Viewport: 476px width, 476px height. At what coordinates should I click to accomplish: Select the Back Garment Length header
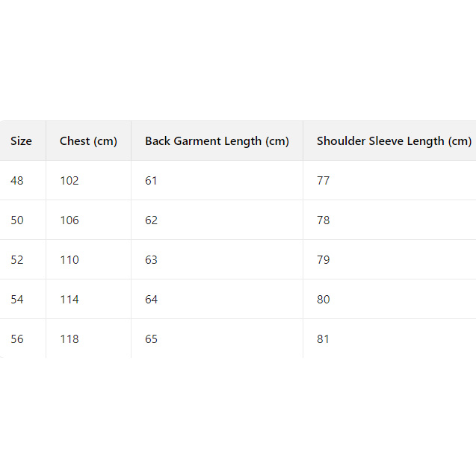point(217,141)
